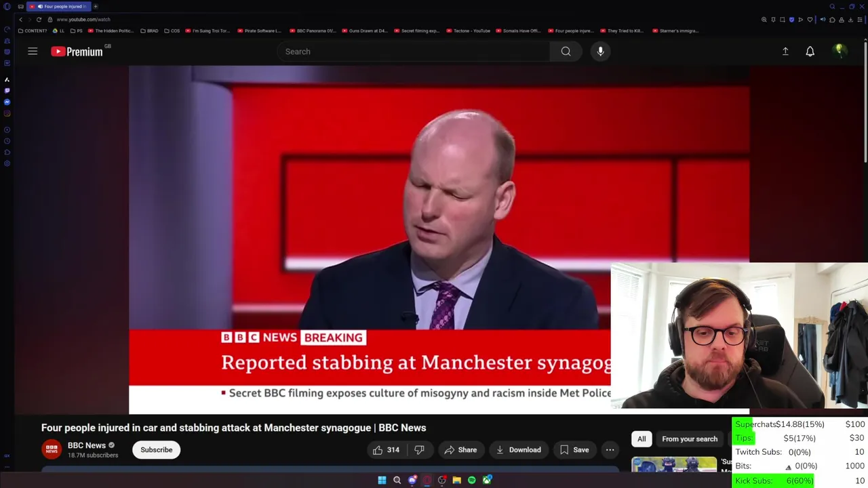This screenshot has width=868, height=488.
Task: Open the Create upload icon
Action: coord(785,52)
